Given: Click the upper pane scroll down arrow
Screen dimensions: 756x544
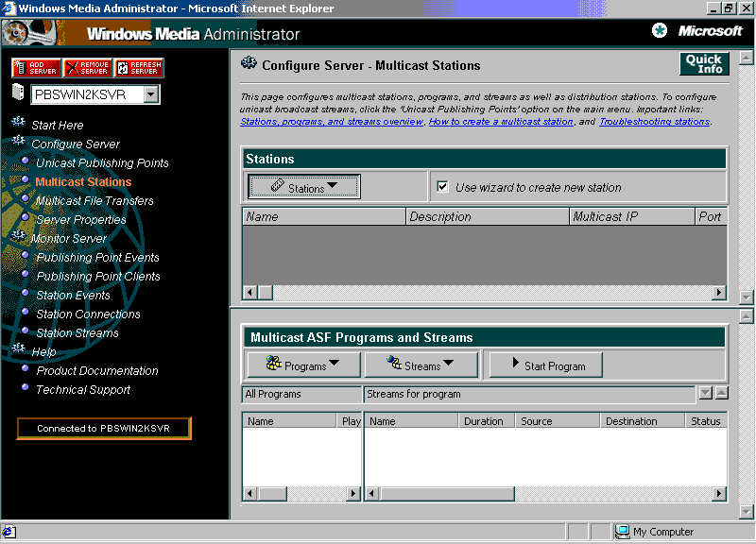Looking at the screenshot, I should 747,297.
